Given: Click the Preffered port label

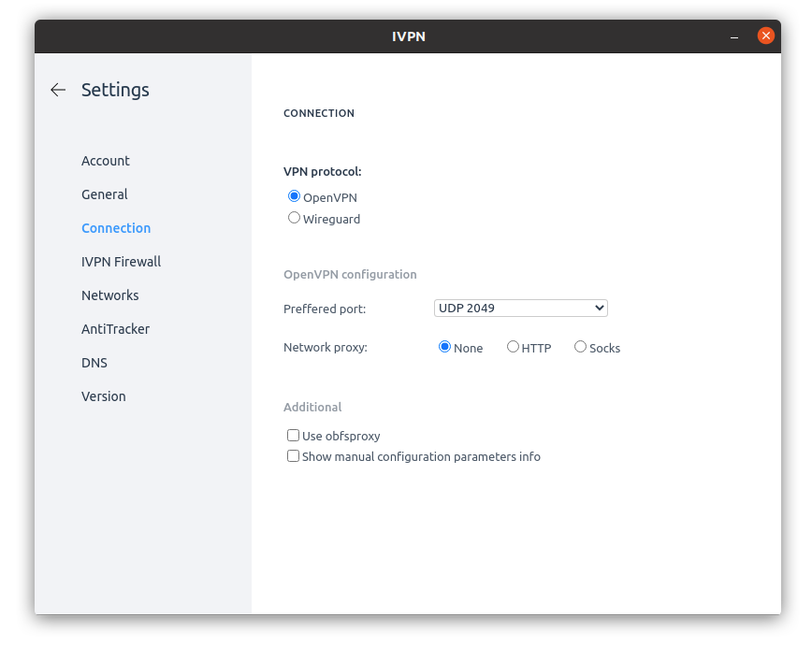Looking at the screenshot, I should pyautogui.click(x=325, y=309).
